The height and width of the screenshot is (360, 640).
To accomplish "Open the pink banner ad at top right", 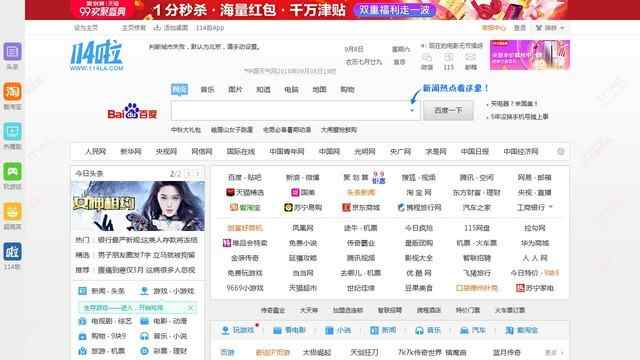I will point(530,55).
